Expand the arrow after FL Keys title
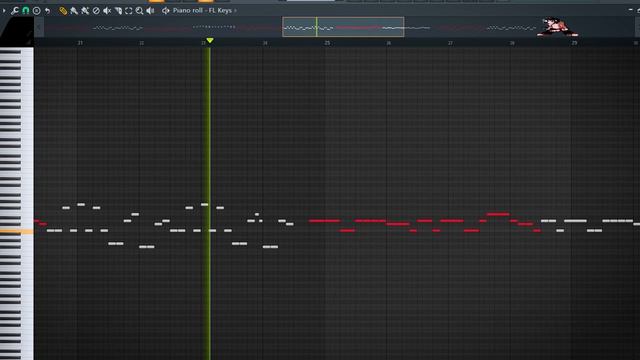The width and height of the screenshot is (640, 360). click(236, 11)
